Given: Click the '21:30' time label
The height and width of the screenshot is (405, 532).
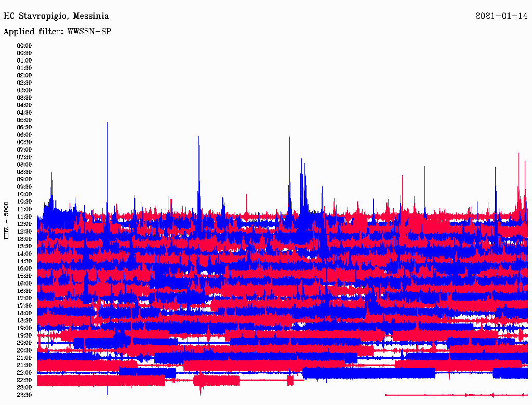Looking at the screenshot, I should 24,366.
